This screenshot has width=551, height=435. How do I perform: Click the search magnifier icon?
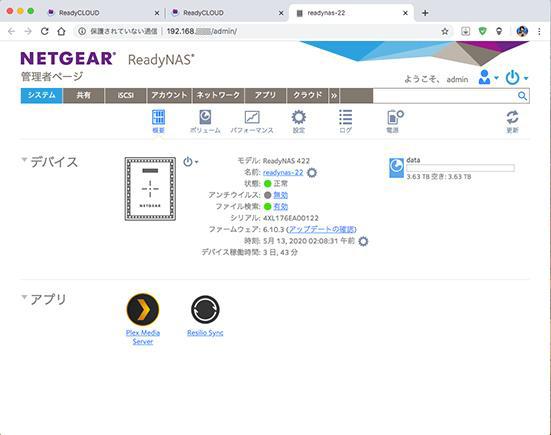tap(522, 96)
